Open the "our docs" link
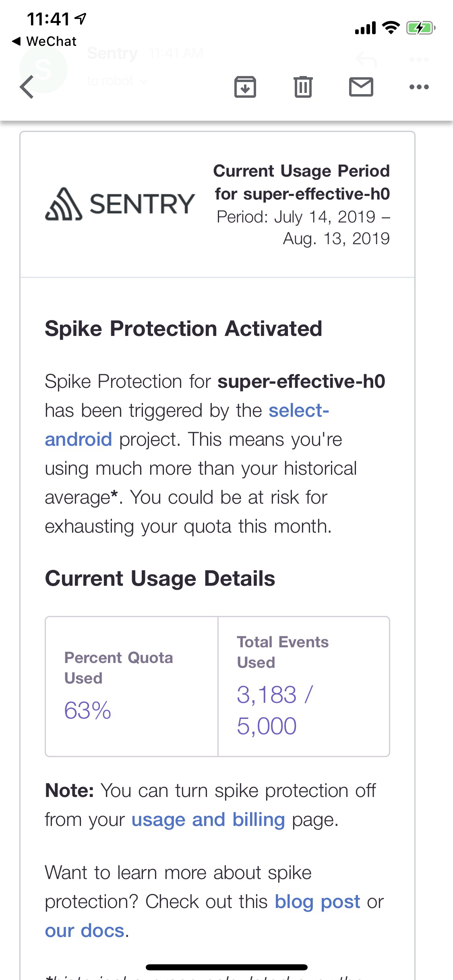This screenshot has width=453, height=980. click(85, 931)
